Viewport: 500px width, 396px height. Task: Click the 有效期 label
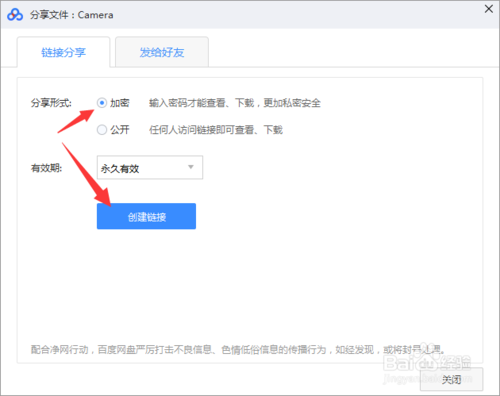(46, 168)
